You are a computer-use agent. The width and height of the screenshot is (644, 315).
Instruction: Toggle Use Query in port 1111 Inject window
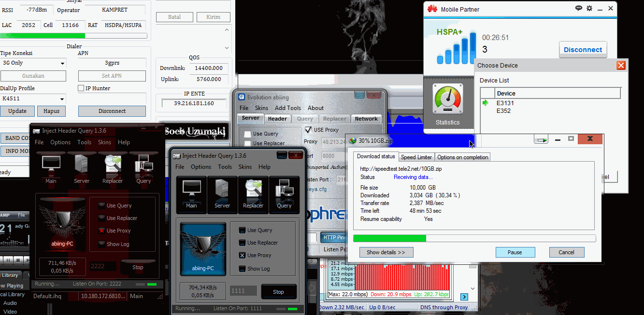pos(243,230)
